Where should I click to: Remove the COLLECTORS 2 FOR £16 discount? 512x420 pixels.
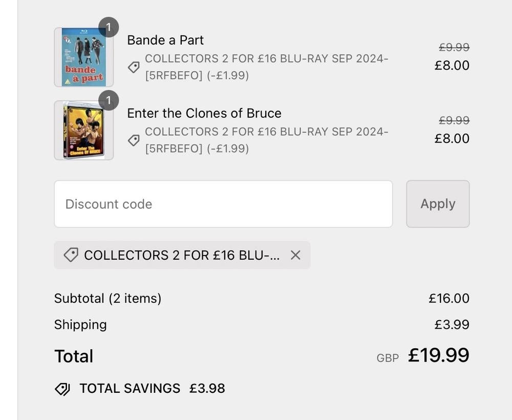[295, 255]
